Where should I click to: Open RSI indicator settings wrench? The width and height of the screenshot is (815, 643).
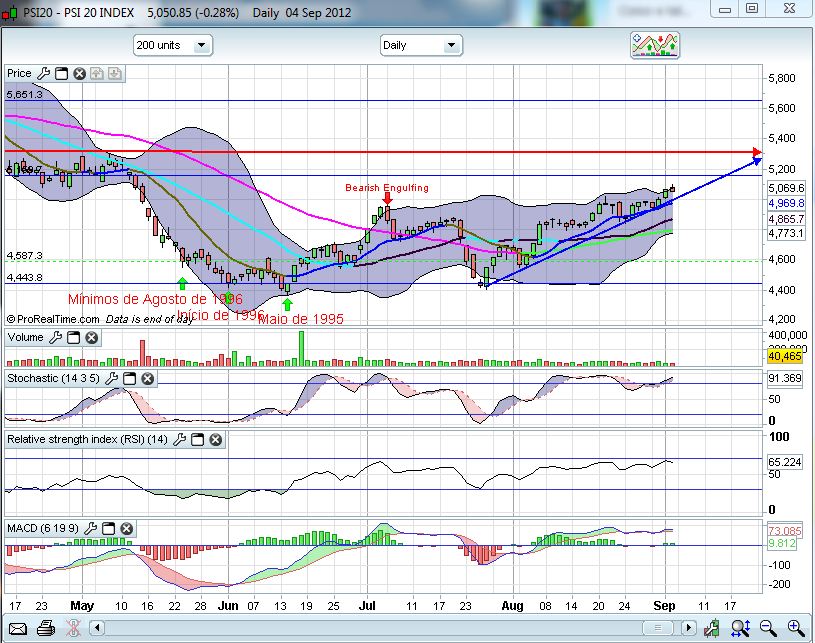[x=179, y=440]
